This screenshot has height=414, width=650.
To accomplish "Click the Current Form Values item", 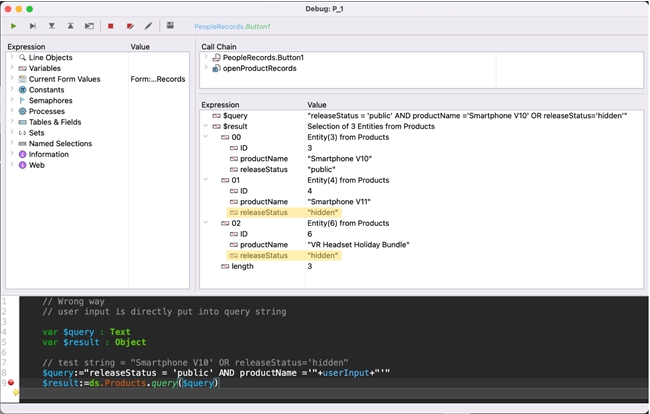I will click(64, 79).
